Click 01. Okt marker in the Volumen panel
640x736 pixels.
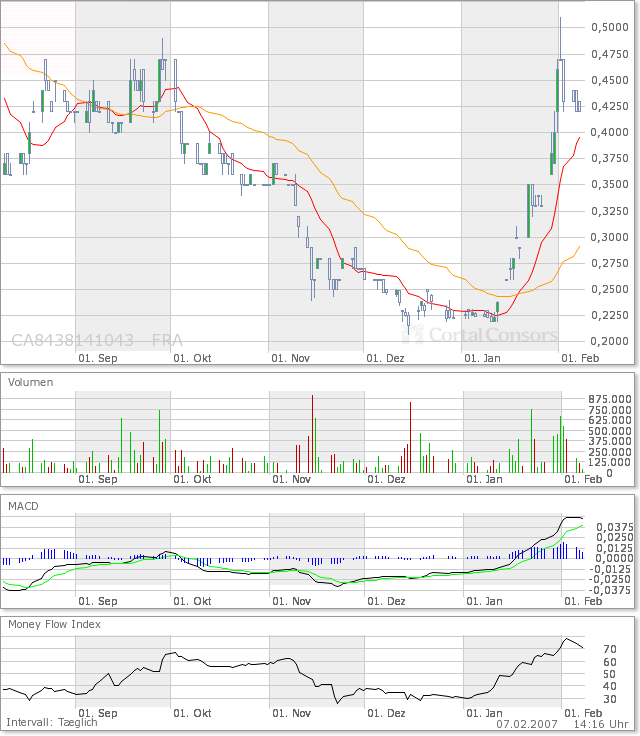(x=193, y=480)
